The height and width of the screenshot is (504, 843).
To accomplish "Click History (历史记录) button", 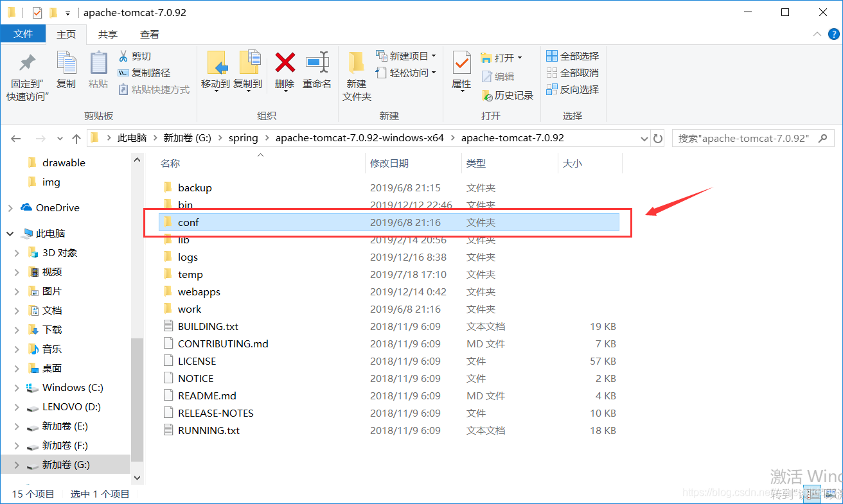I will pos(508,95).
